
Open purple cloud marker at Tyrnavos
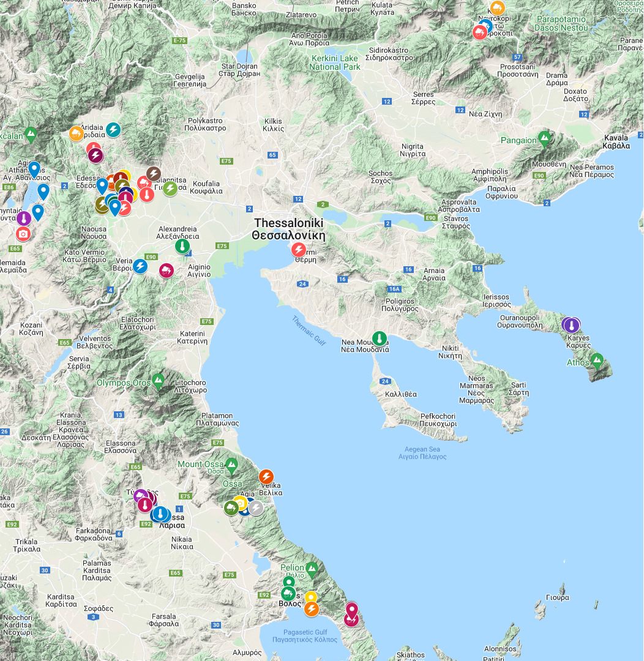[140, 496]
